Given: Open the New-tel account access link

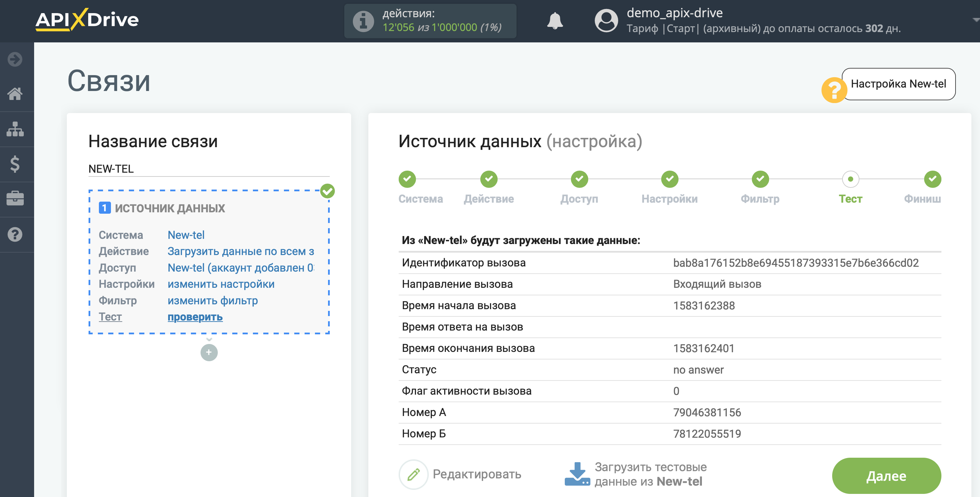Looking at the screenshot, I should [241, 268].
